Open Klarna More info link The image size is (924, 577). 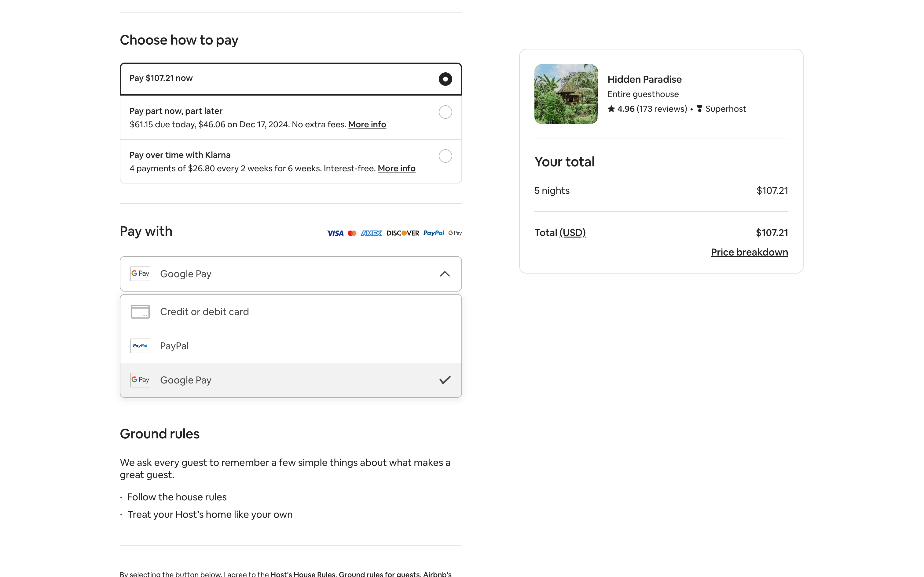click(396, 168)
